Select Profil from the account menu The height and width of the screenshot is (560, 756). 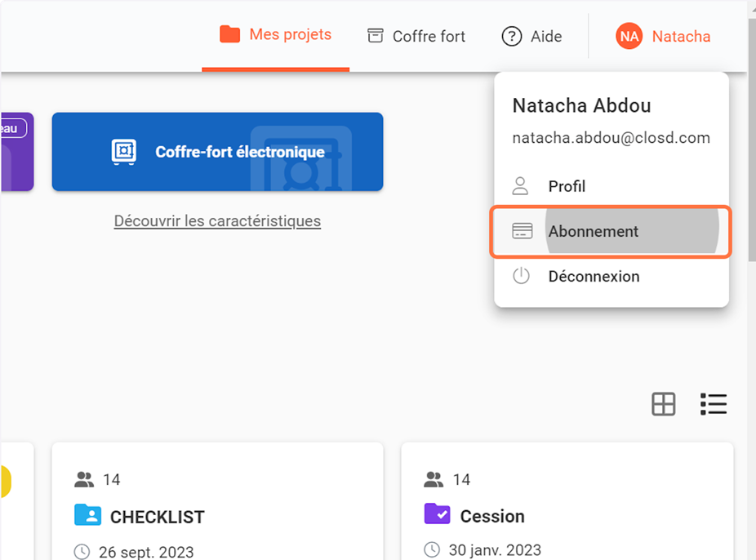(x=567, y=186)
